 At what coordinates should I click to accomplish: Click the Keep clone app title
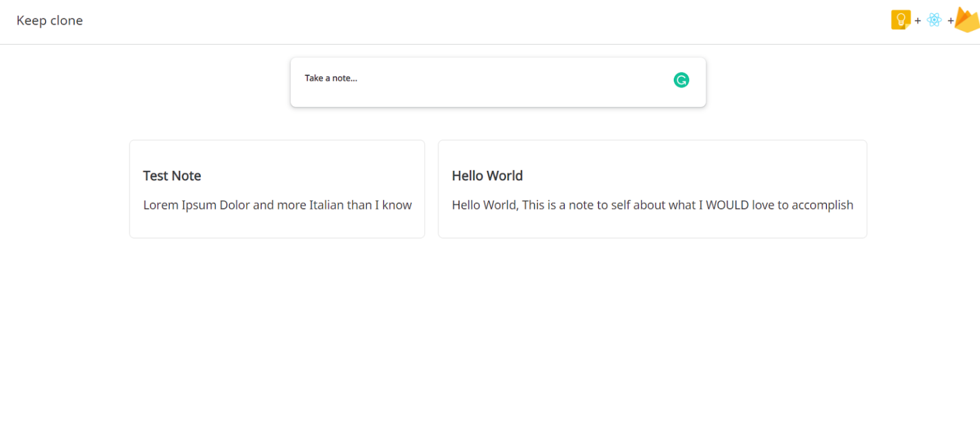pyautogui.click(x=50, y=20)
